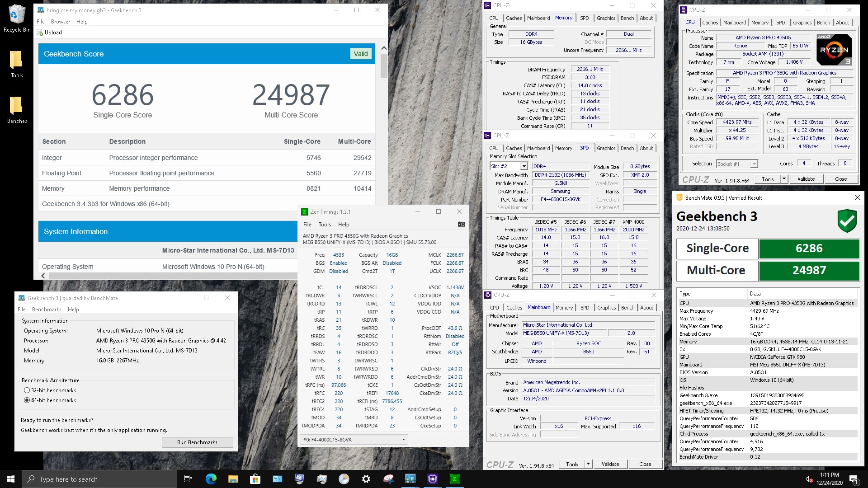Click Close button in CPU-Z Mainboard window
868x488 pixels.
click(645, 464)
